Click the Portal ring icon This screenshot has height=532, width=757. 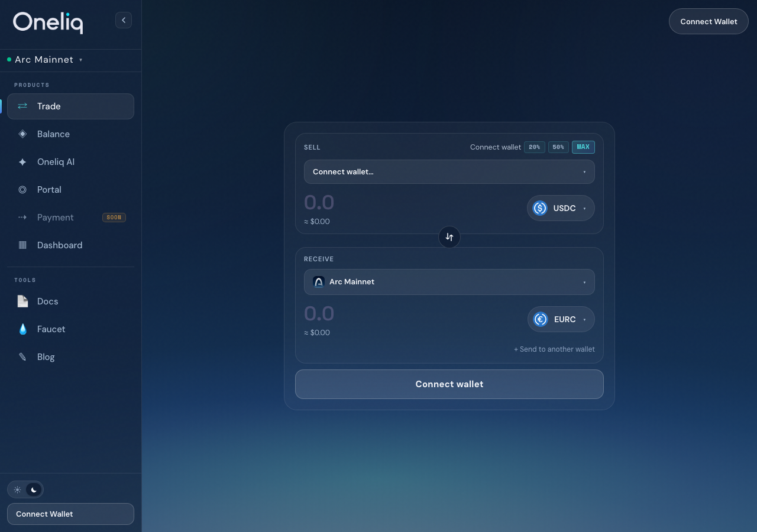(x=22, y=190)
